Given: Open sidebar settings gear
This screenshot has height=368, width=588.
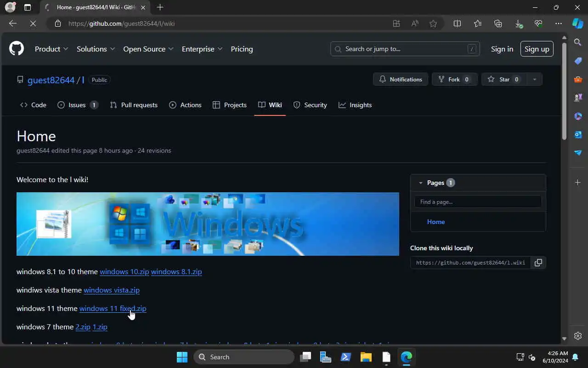Looking at the screenshot, I should click(578, 336).
